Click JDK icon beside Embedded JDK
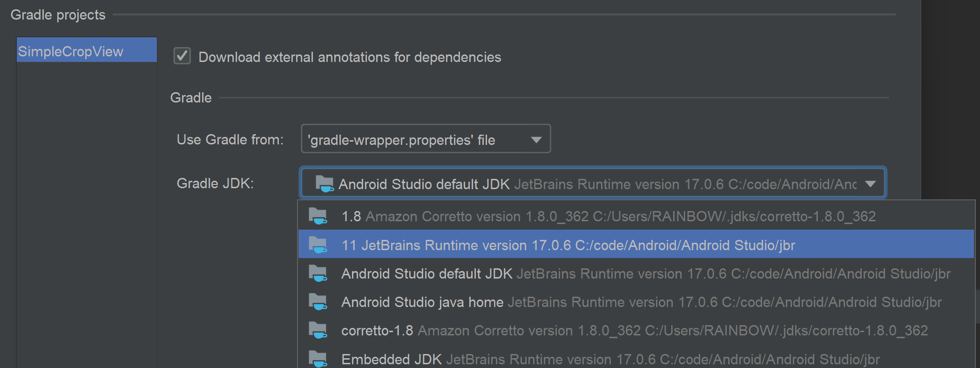 (x=318, y=359)
